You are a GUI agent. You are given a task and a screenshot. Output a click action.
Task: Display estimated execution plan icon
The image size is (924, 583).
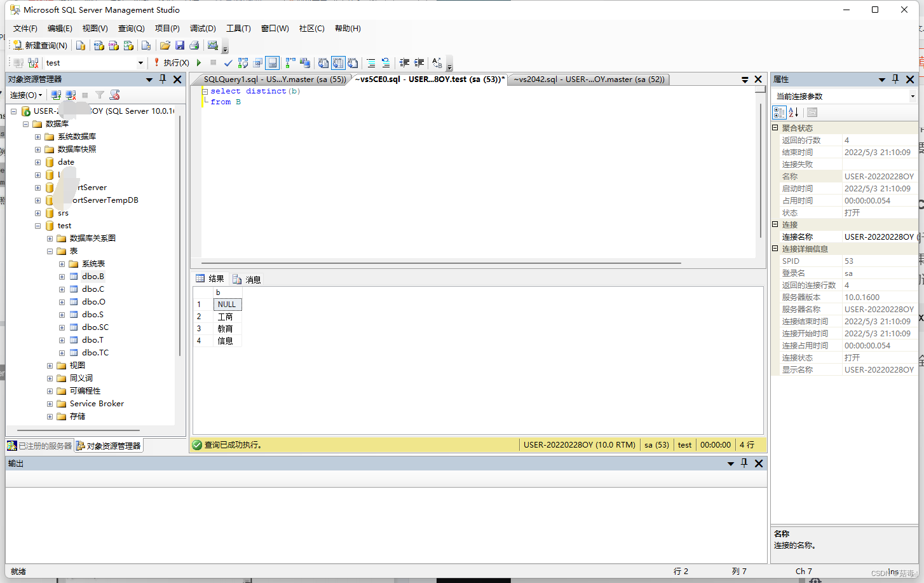click(243, 63)
